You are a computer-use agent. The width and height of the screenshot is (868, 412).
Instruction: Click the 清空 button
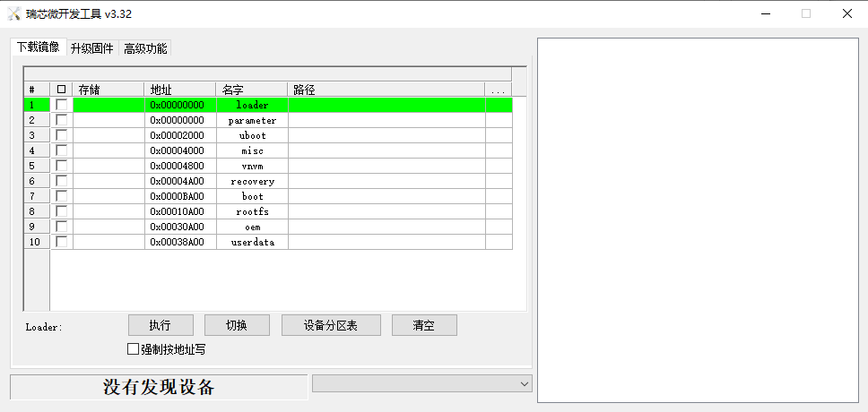click(425, 325)
